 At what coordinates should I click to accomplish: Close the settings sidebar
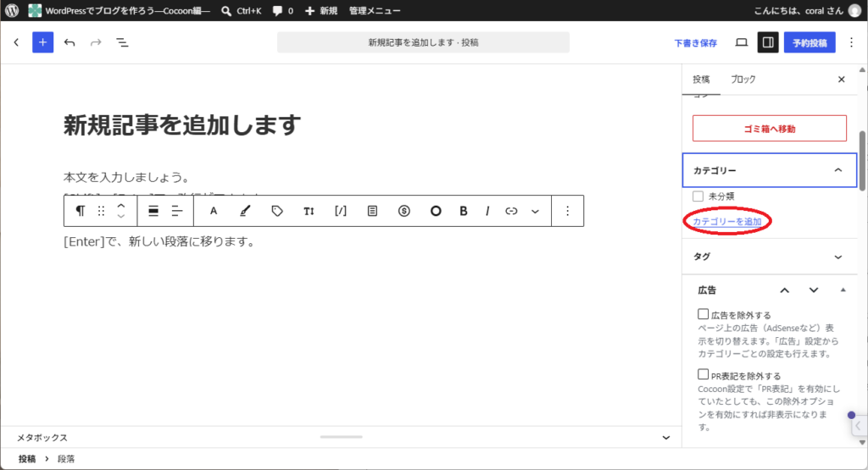coord(842,80)
